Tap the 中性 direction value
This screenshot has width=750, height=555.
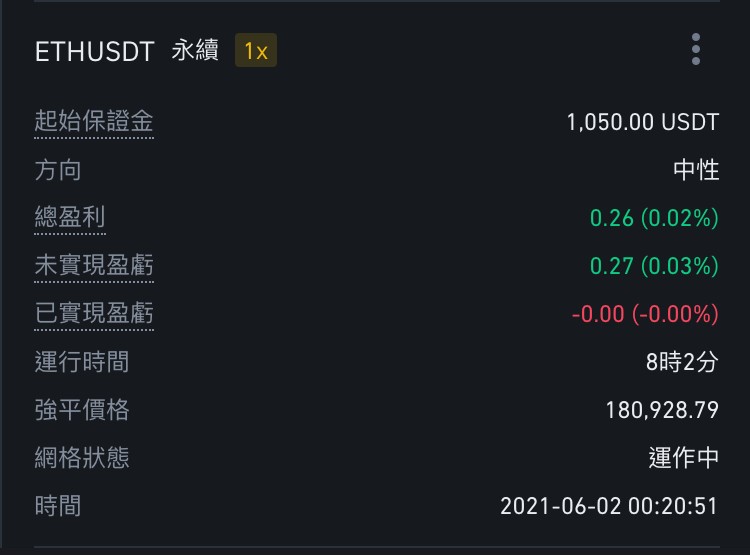click(x=696, y=170)
